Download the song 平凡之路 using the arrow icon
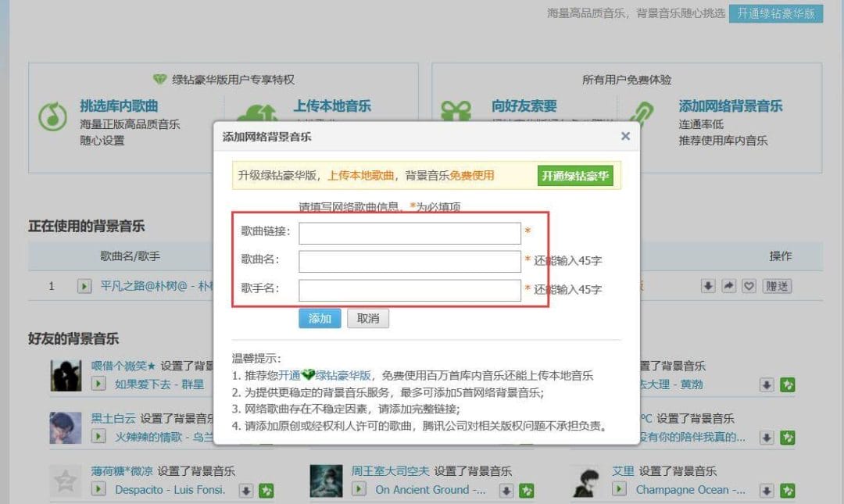Screen dimensions: 844x504 tap(707, 286)
